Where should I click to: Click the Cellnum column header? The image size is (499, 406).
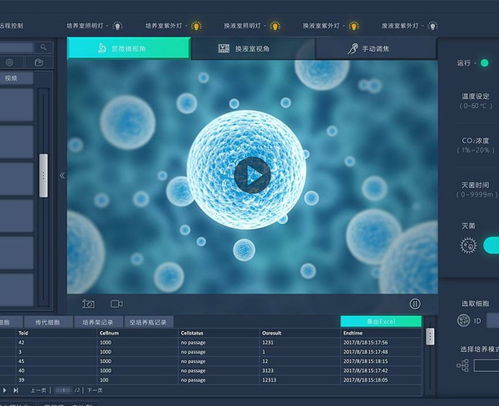(109, 333)
